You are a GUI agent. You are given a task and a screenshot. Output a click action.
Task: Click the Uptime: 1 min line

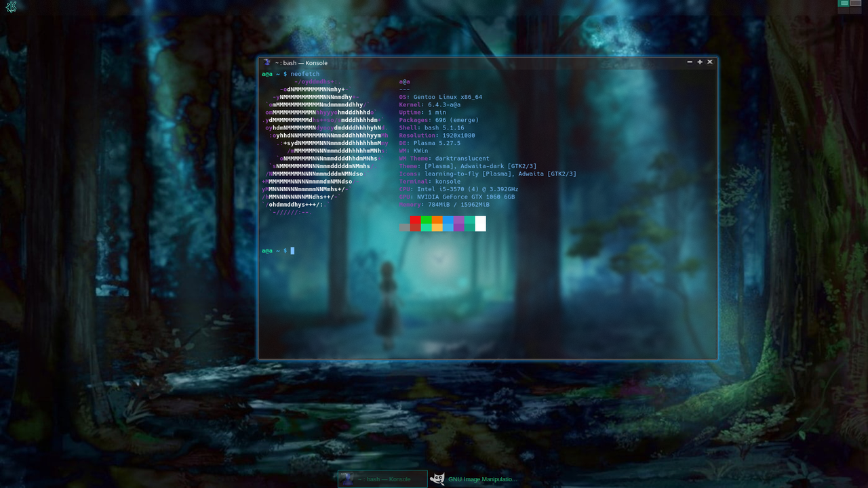(423, 113)
